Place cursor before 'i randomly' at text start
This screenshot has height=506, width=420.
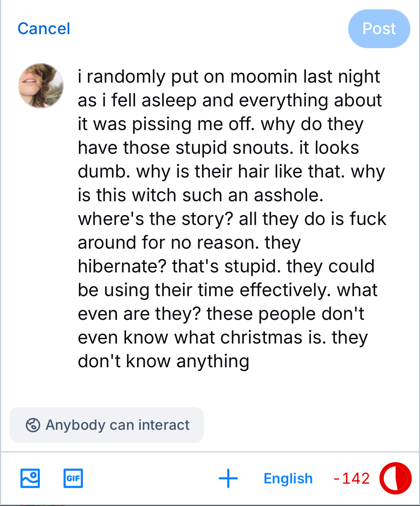[79, 77]
